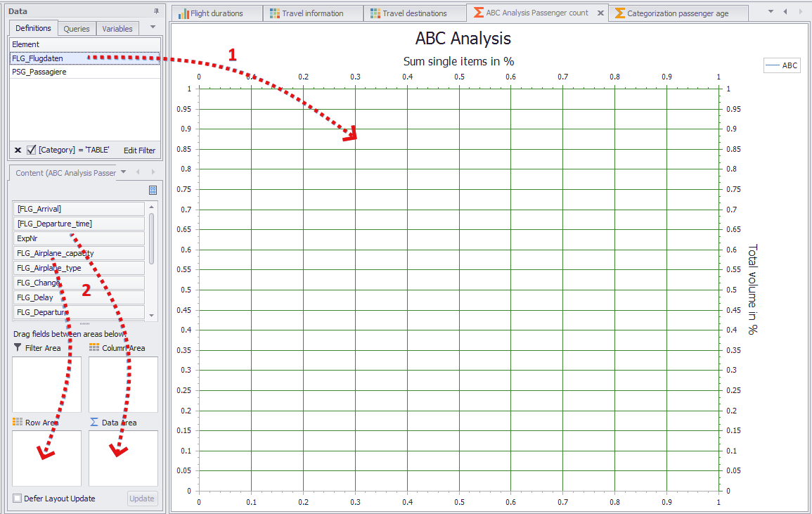Image resolution: width=812 pixels, height=514 pixels.
Task: Click inside the Filter Area drop box
Action: (x=46, y=385)
